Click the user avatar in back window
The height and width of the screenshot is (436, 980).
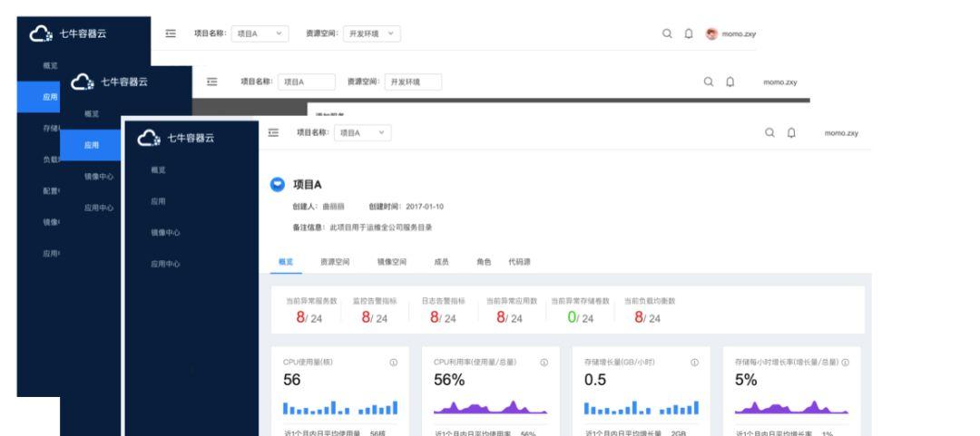point(711,34)
